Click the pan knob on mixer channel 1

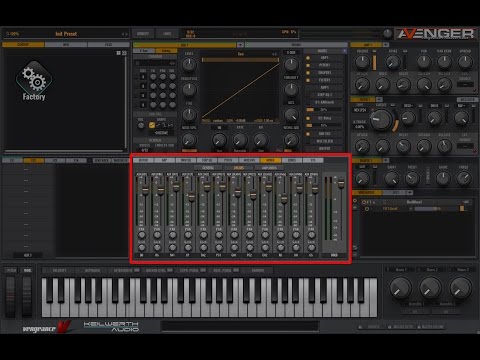(x=142, y=235)
